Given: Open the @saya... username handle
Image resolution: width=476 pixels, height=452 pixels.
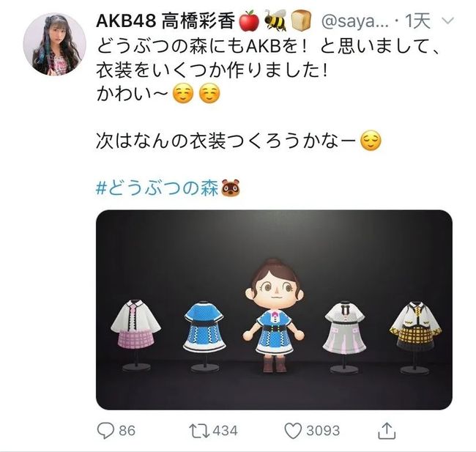Looking at the screenshot, I should 355,22.
